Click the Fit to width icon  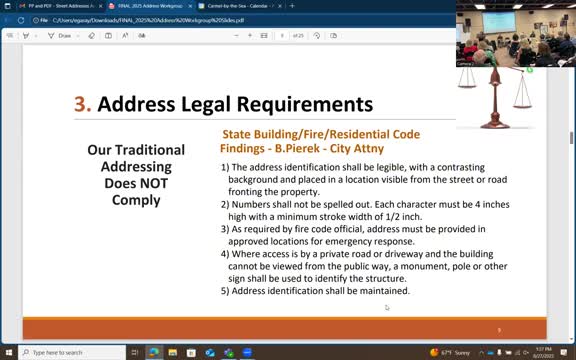pos(264,36)
